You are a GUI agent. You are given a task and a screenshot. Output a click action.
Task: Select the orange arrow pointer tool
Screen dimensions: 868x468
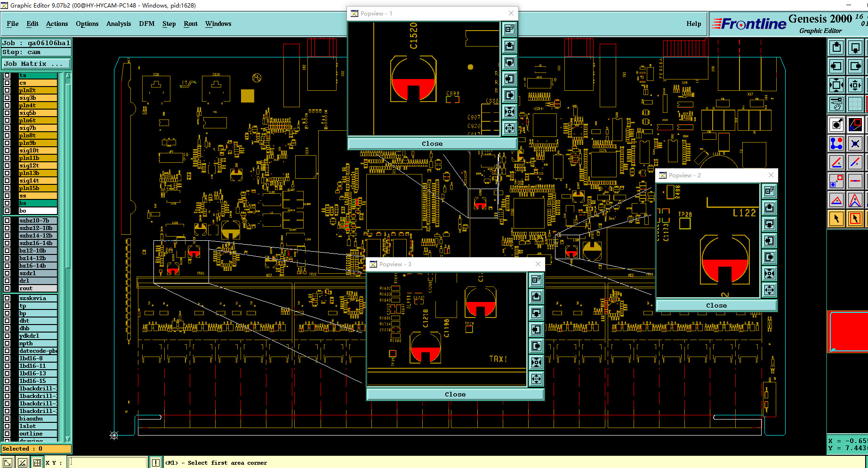tap(836, 219)
